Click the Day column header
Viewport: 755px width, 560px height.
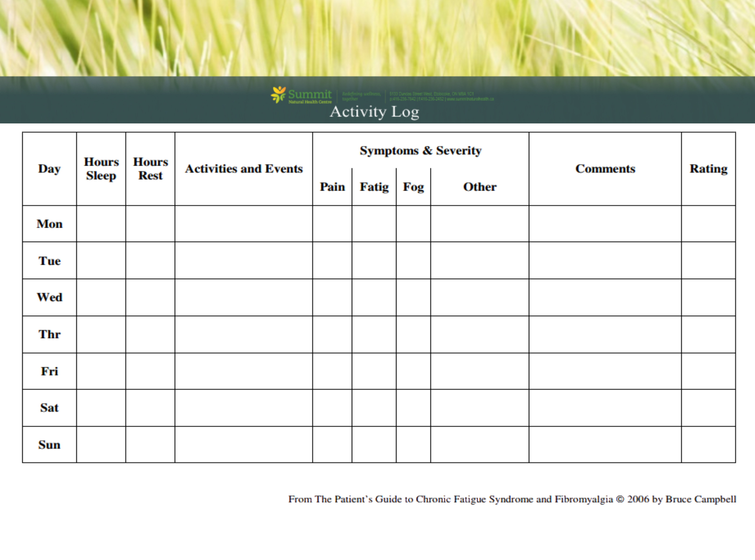(x=49, y=169)
